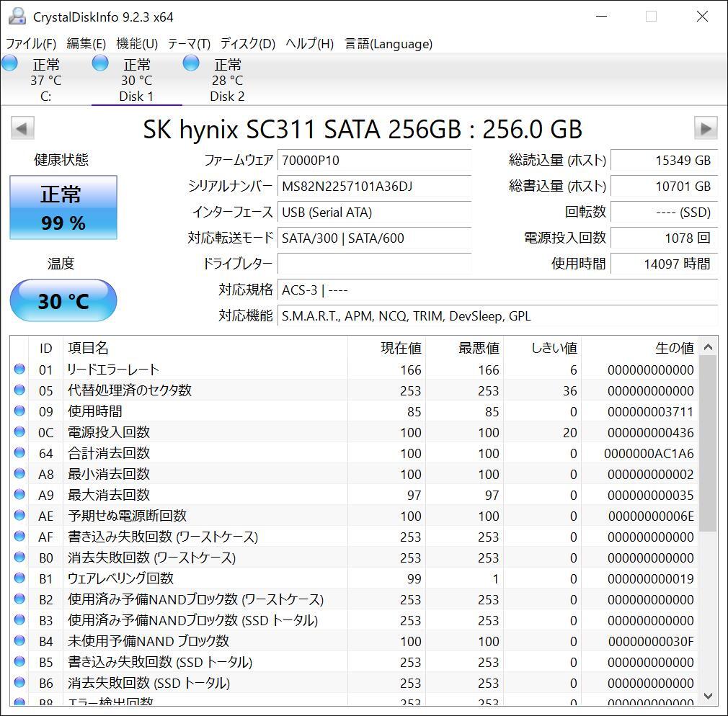
Task: Select the 未使用予備NAND ブロック数 row name
Action: click(x=148, y=641)
